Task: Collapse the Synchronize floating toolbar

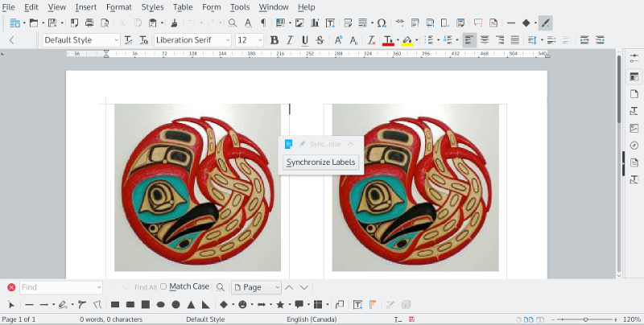Action: 350,144
